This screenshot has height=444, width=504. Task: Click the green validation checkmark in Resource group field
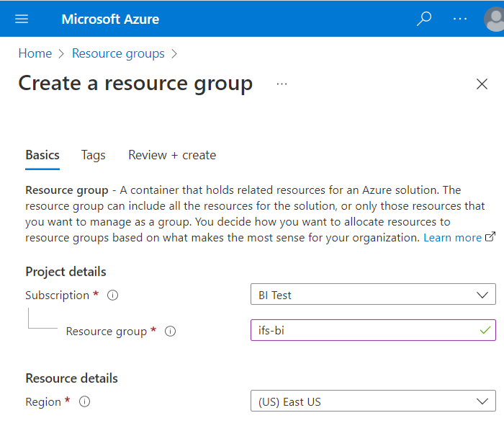485,330
